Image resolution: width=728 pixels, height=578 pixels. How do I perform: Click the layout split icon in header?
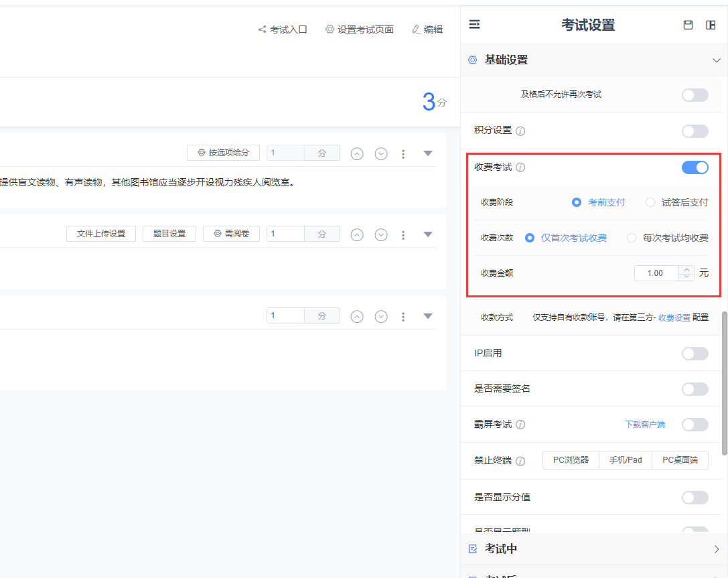[711, 25]
